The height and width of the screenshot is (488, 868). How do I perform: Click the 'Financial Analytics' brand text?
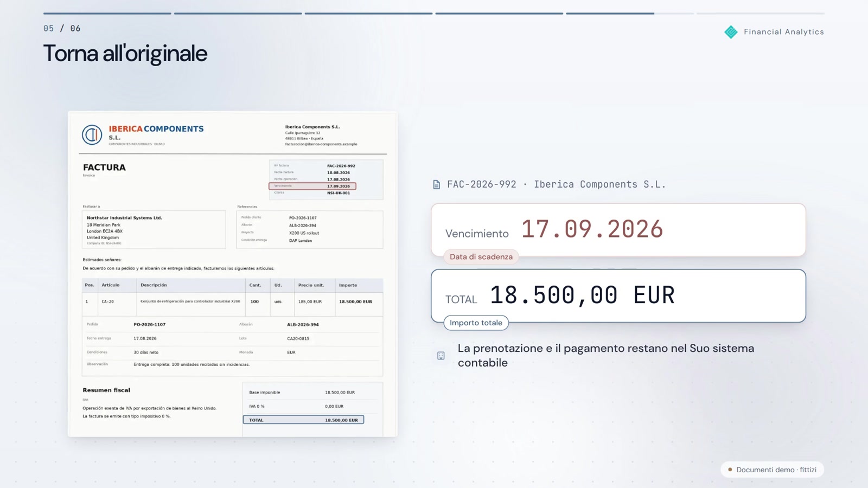point(784,32)
